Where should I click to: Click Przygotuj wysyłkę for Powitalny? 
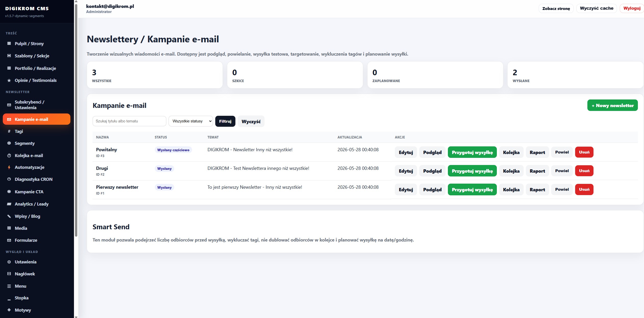point(472,152)
